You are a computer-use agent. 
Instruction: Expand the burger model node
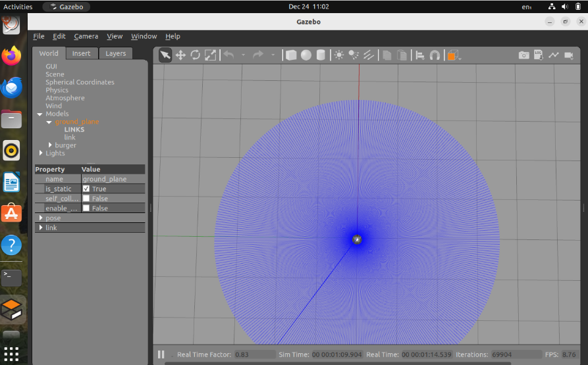tap(50, 145)
